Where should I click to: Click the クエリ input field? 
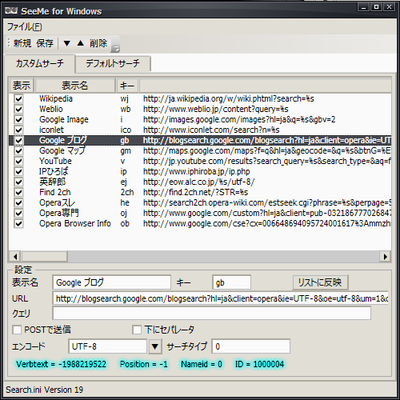(212, 313)
